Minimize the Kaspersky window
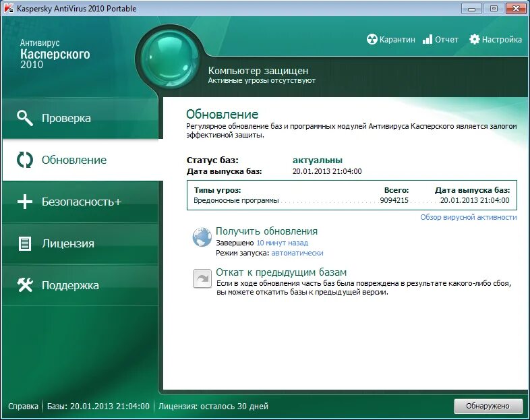 click(471, 9)
